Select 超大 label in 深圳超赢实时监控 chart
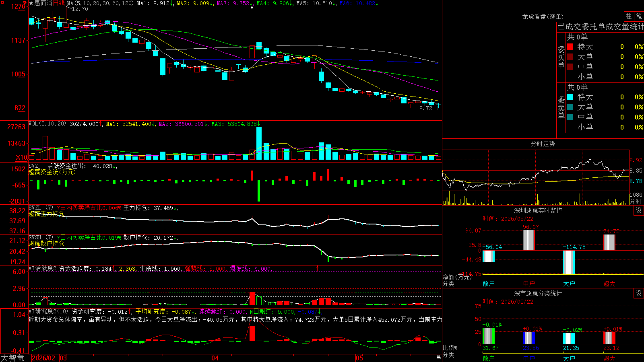The image size is (644, 362). (609, 284)
